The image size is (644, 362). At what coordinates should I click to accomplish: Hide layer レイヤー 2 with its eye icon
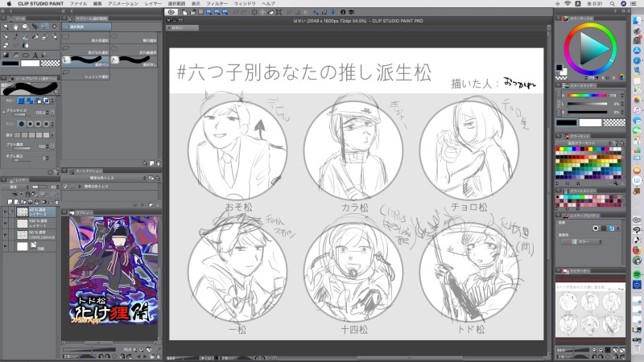pos(5,212)
